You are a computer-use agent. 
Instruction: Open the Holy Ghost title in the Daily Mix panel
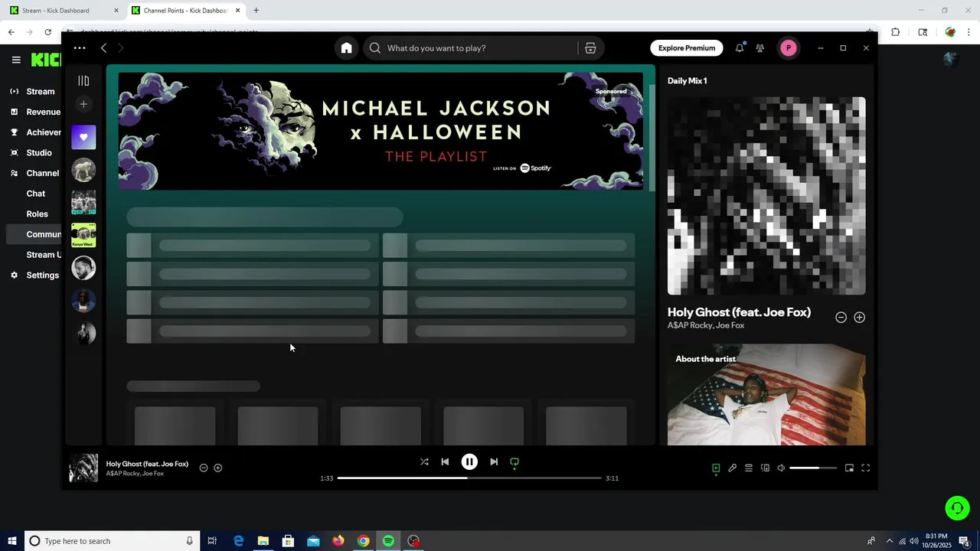(739, 312)
